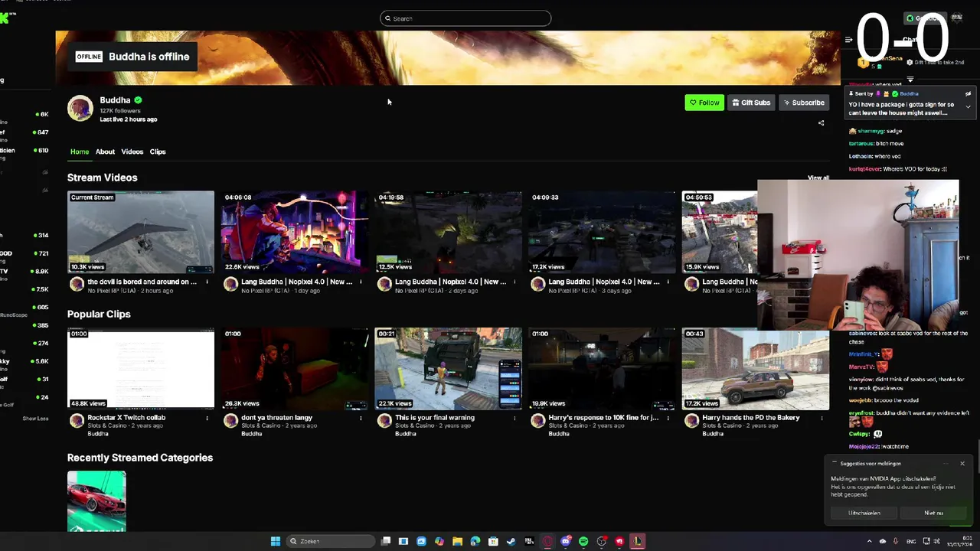The image size is (980, 551).
Task: Open the Videos tab
Action: pyautogui.click(x=132, y=152)
